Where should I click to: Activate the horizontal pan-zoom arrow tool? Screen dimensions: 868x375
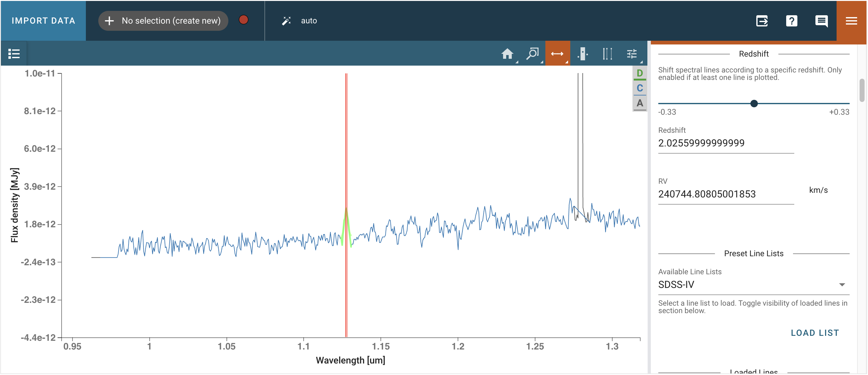click(x=557, y=53)
